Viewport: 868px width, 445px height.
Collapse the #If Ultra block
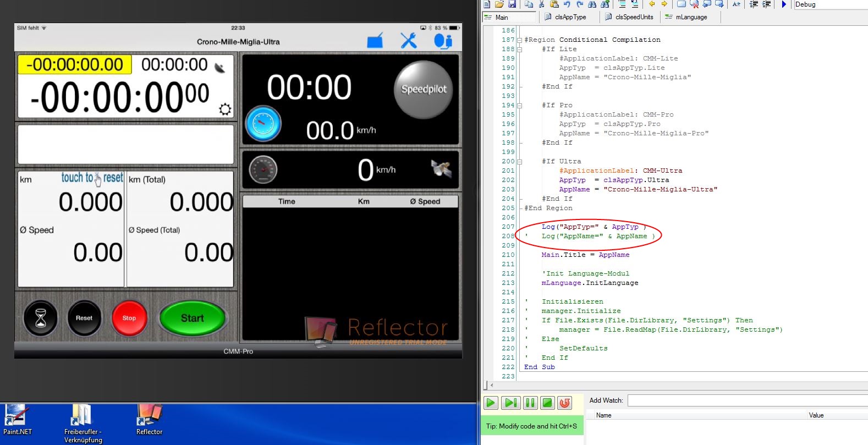point(519,162)
